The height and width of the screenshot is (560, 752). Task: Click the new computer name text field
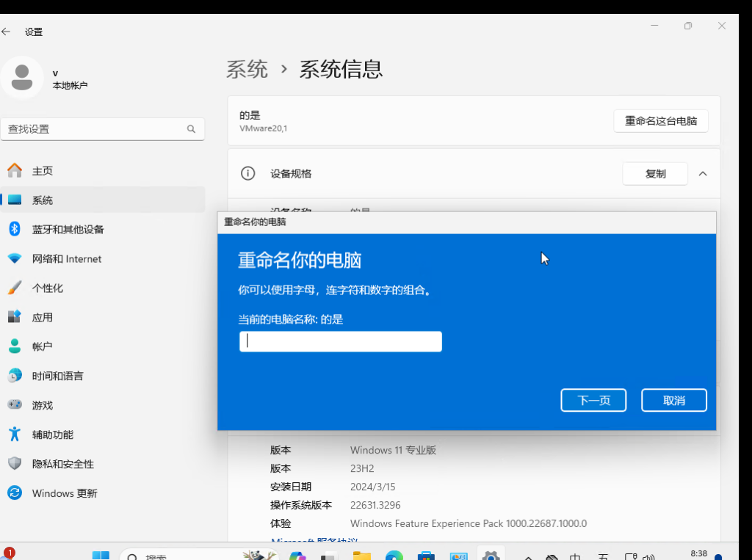point(341,341)
